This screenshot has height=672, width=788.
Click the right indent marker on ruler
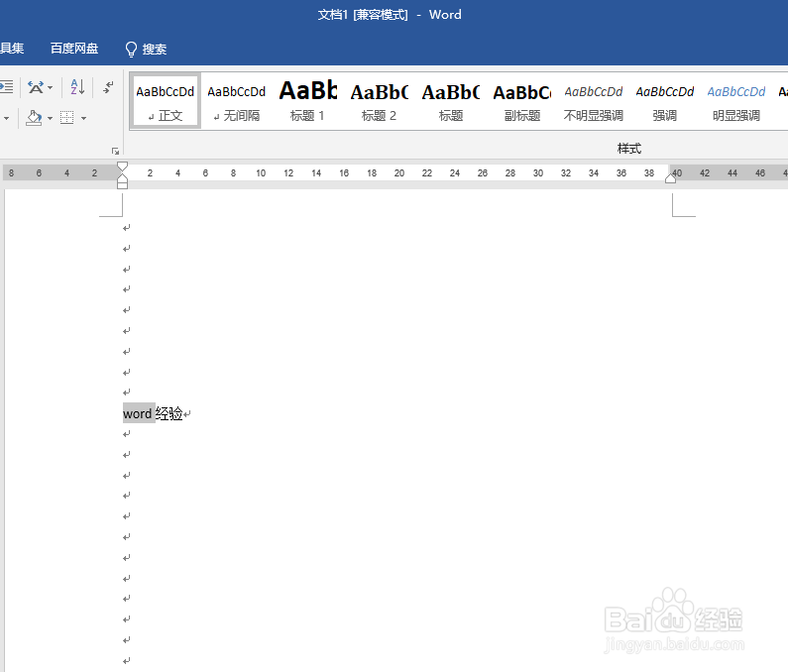[670, 178]
